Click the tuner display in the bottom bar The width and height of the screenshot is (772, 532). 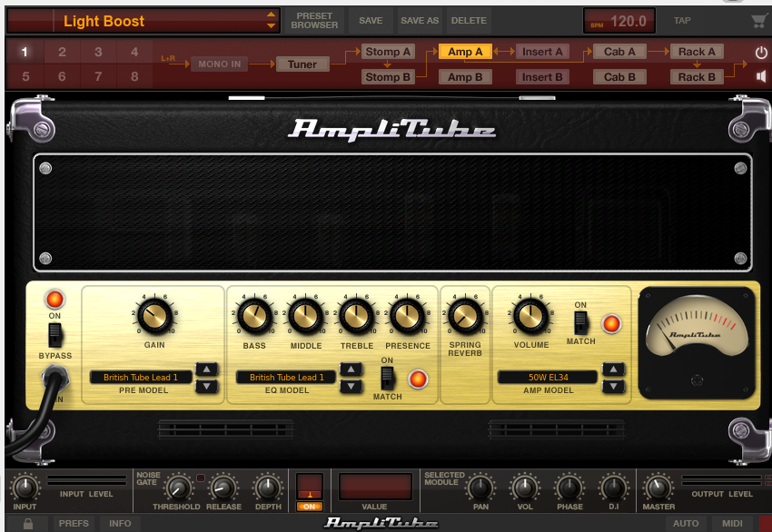point(309,487)
